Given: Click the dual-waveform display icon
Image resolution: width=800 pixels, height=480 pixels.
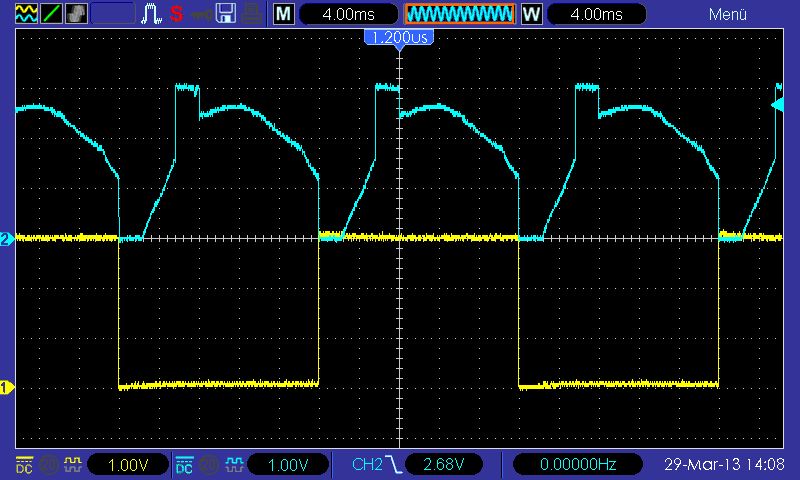Looking at the screenshot, I should [23, 14].
